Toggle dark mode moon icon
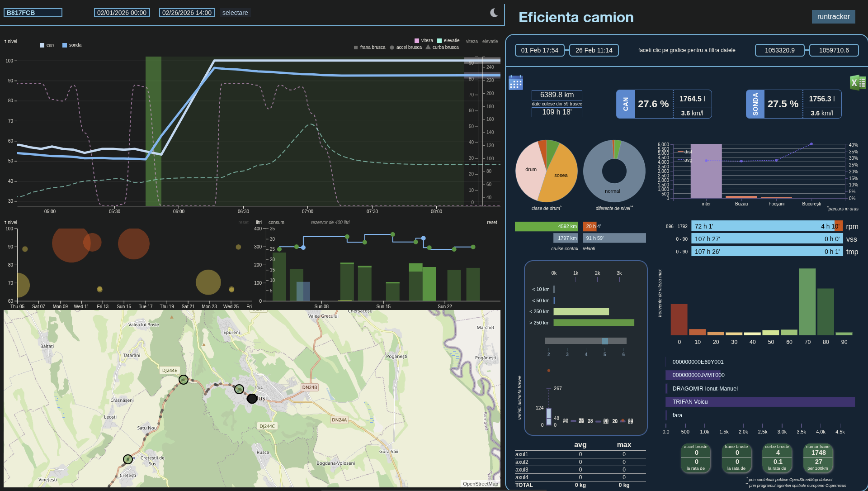Image resolution: width=868 pixels, height=491 pixels. click(x=494, y=13)
